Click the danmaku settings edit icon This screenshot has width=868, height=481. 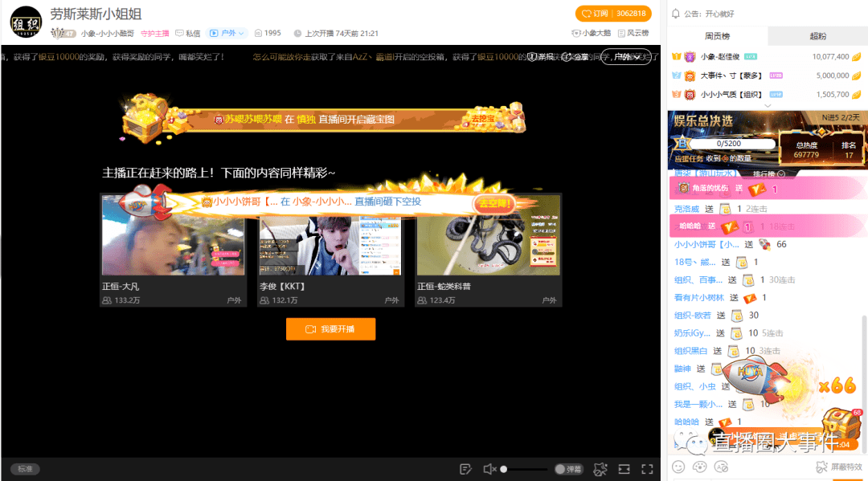tap(465, 470)
